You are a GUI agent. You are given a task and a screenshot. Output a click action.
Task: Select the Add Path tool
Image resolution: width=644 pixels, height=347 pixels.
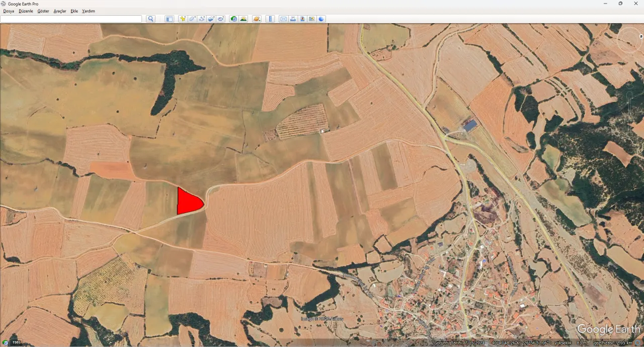[x=202, y=19]
